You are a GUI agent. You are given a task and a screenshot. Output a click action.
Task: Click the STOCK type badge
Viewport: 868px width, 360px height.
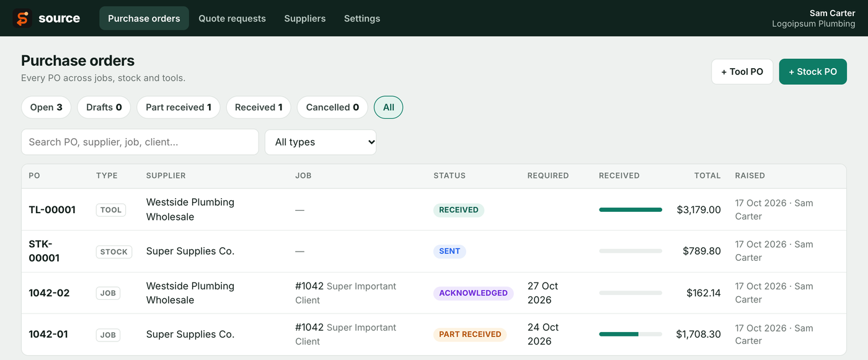click(114, 252)
